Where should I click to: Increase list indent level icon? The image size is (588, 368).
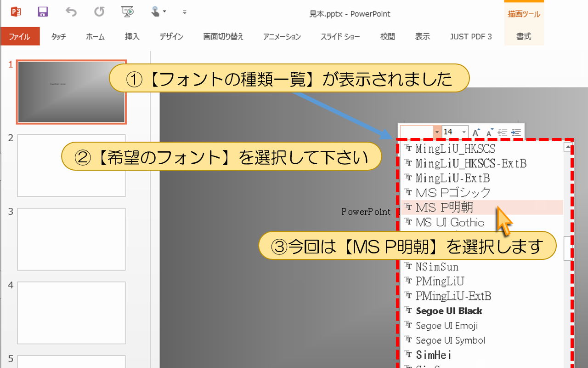(516, 132)
